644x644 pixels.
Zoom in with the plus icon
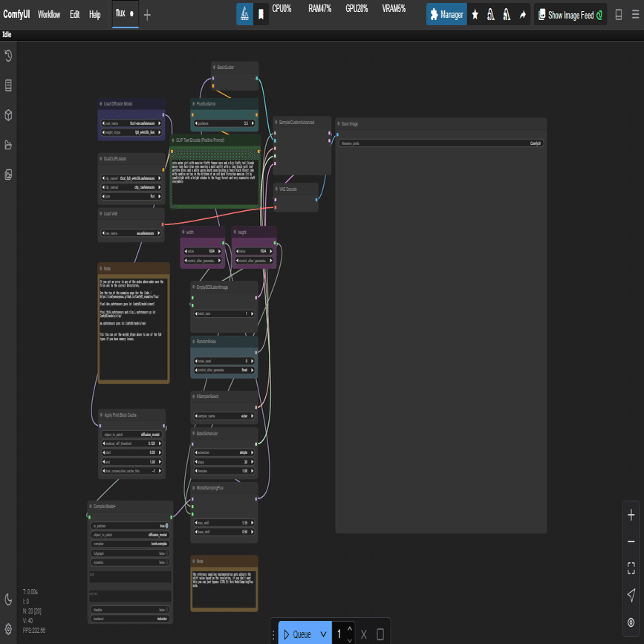tap(631, 515)
